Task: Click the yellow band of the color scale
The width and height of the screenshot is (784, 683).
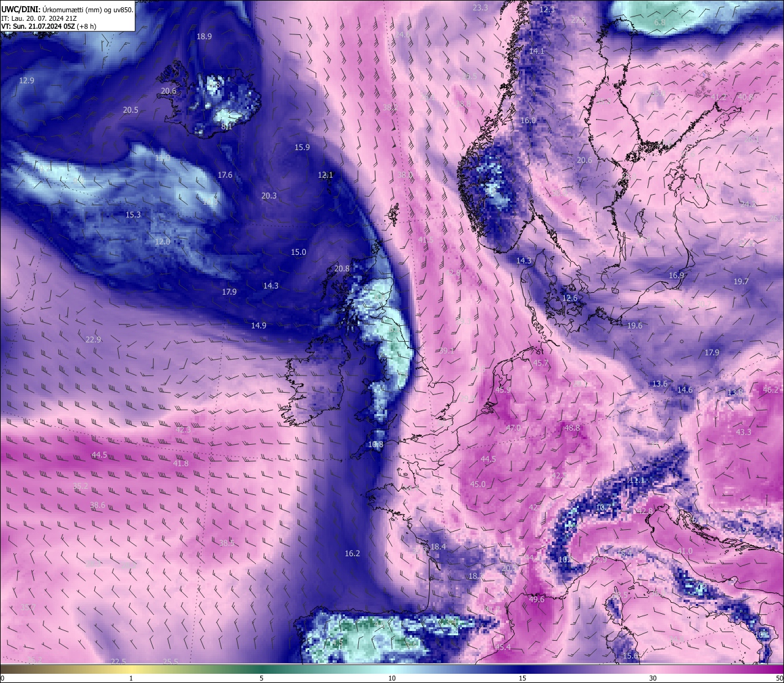Action: coord(131,669)
